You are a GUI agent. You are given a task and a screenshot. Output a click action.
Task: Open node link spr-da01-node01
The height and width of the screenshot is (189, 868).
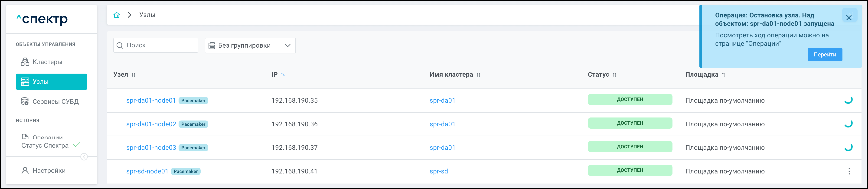[151, 100]
